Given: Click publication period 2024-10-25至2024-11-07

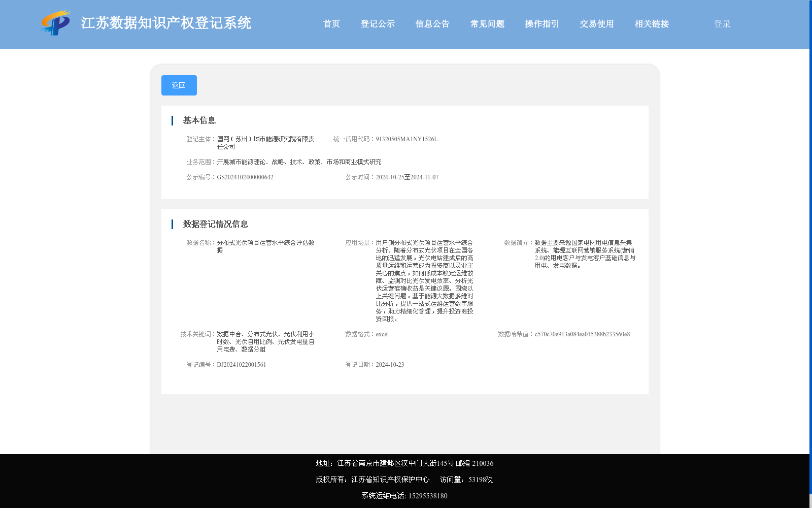Looking at the screenshot, I should pos(407,177).
